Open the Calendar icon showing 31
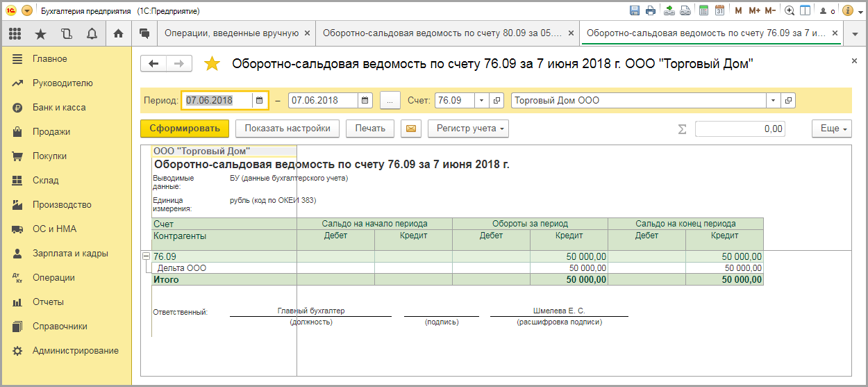Screen dimensions: 868x387 pyautogui.click(x=720, y=10)
